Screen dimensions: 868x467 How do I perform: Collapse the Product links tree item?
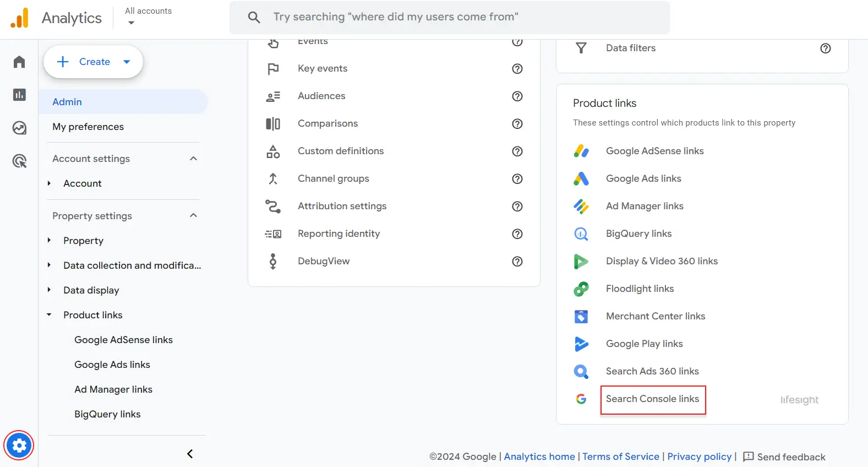(49, 315)
